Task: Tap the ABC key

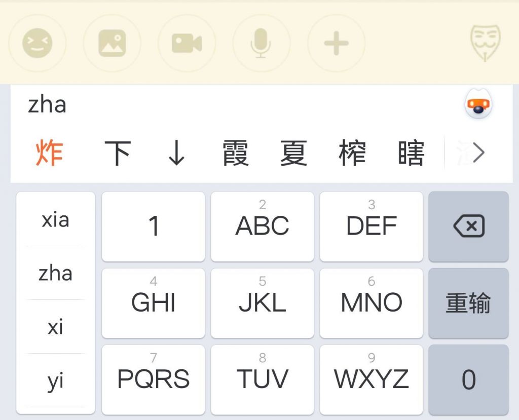Action: (262, 226)
